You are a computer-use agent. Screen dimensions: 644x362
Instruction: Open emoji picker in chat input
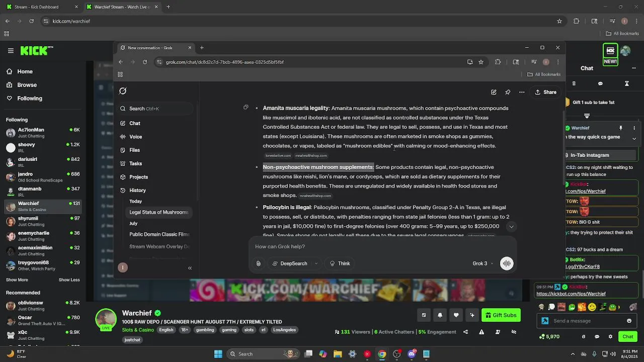pos(629,321)
